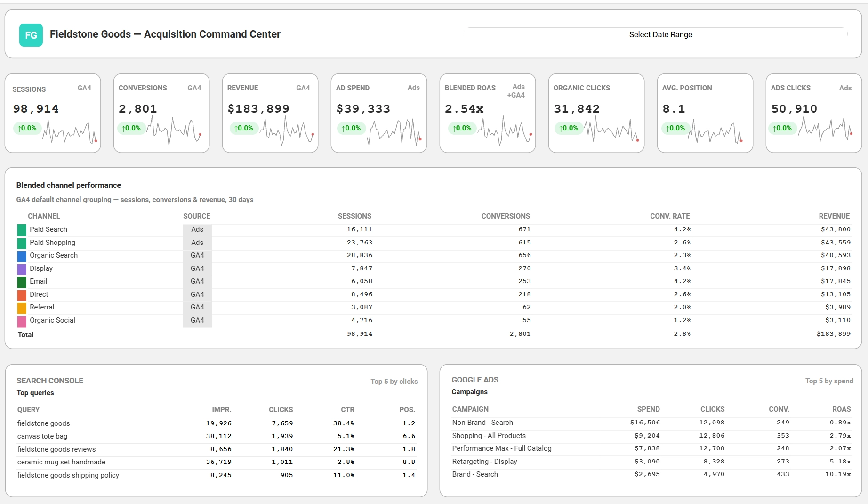The width and height of the screenshot is (868, 504).
Task: Select the Organic Search blue color swatch
Action: pos(22,256)
